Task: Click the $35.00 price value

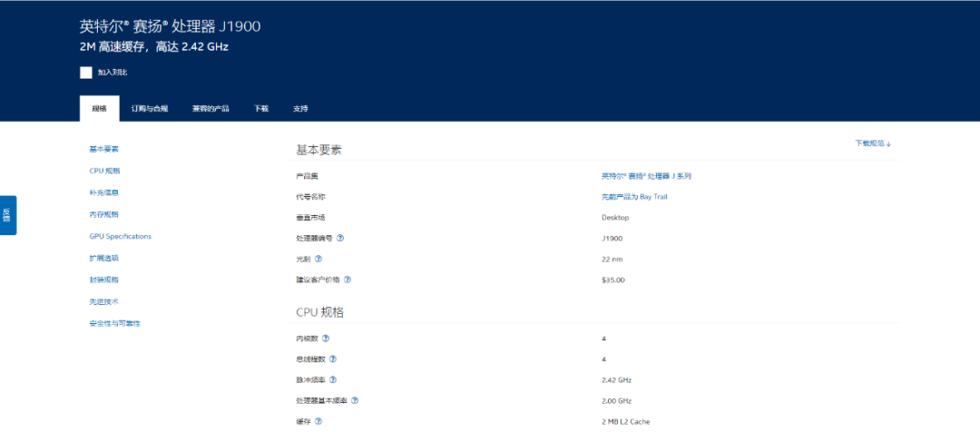Action: [613, 280]
